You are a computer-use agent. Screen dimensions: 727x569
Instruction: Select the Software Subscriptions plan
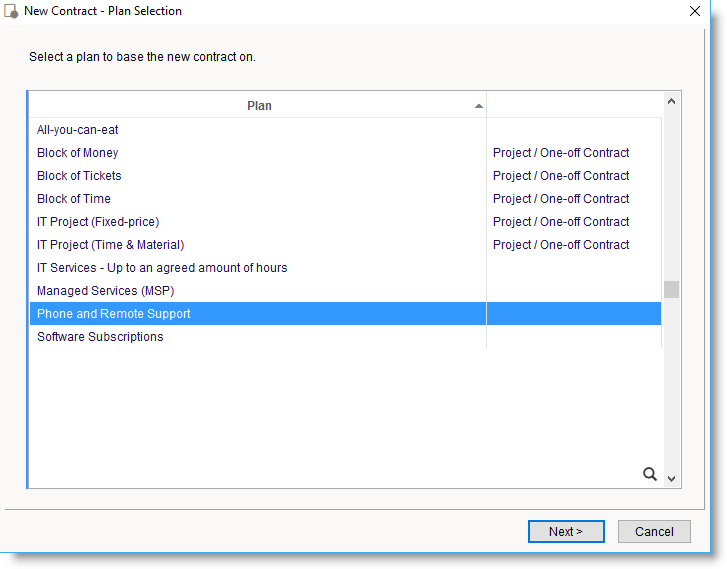coord(100,337)
